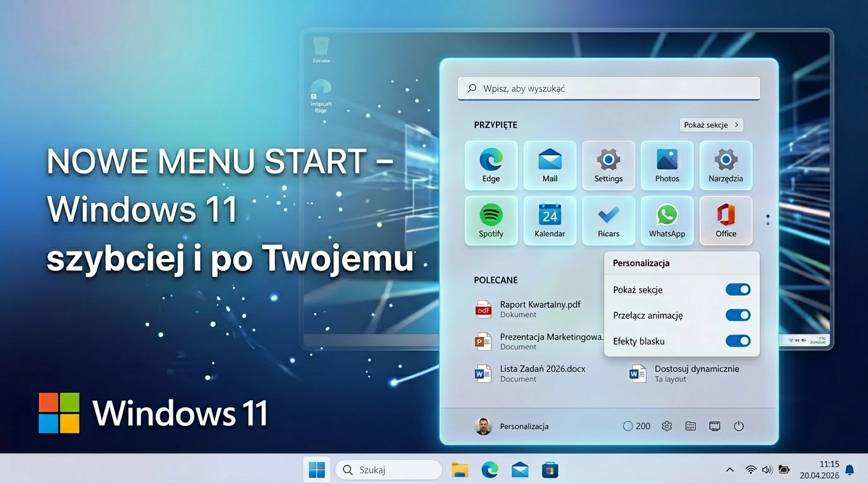Open the Mail pinned app

point(549,165)
